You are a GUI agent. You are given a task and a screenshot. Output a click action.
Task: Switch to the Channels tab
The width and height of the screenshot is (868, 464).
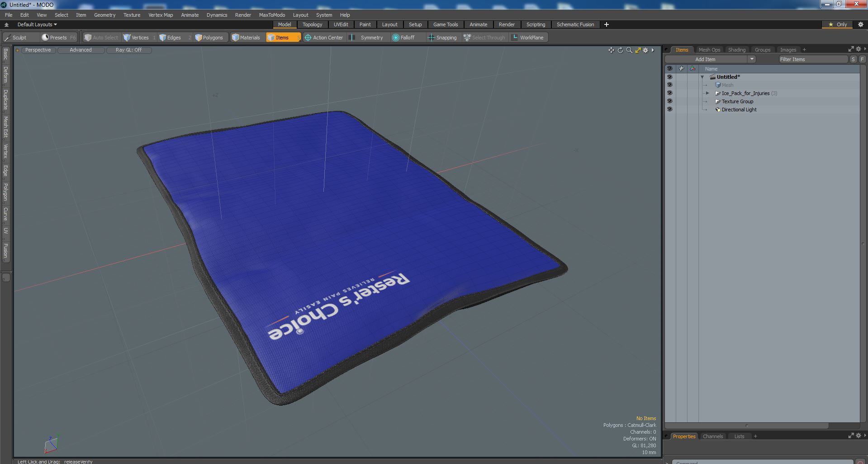click(x=713, y=436)
